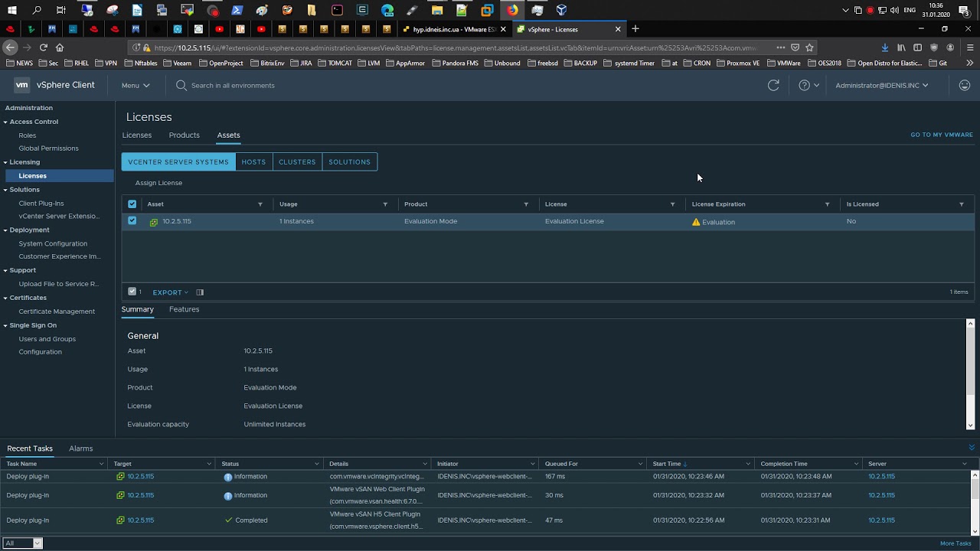Open Global Permissions item

click(49, 148)
